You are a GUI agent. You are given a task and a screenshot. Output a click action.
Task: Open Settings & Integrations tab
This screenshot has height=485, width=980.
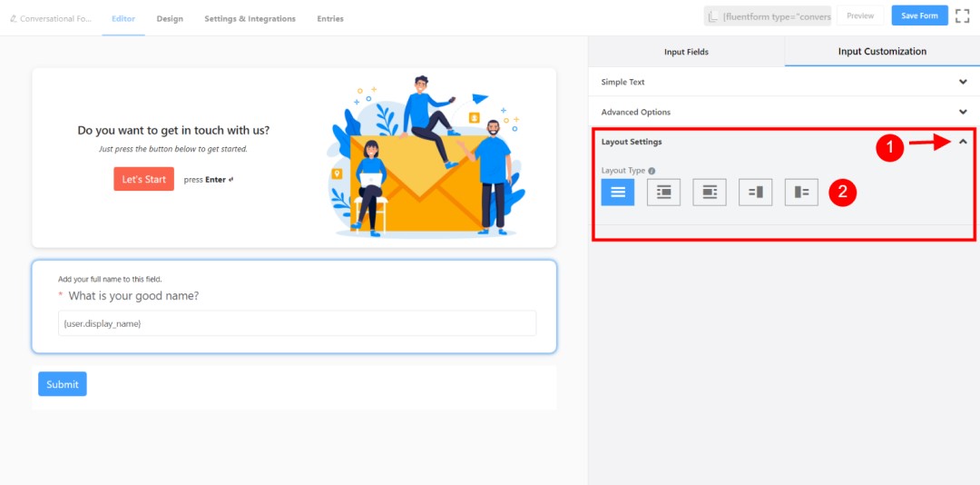[250, 19]
